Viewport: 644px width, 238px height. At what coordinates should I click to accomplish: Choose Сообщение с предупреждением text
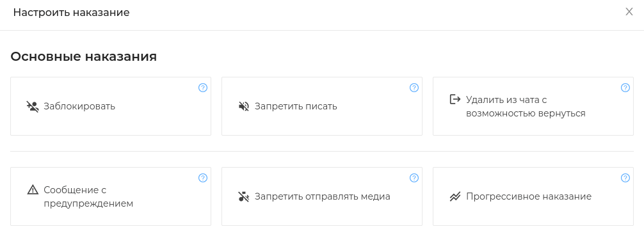tap(88, 197)
